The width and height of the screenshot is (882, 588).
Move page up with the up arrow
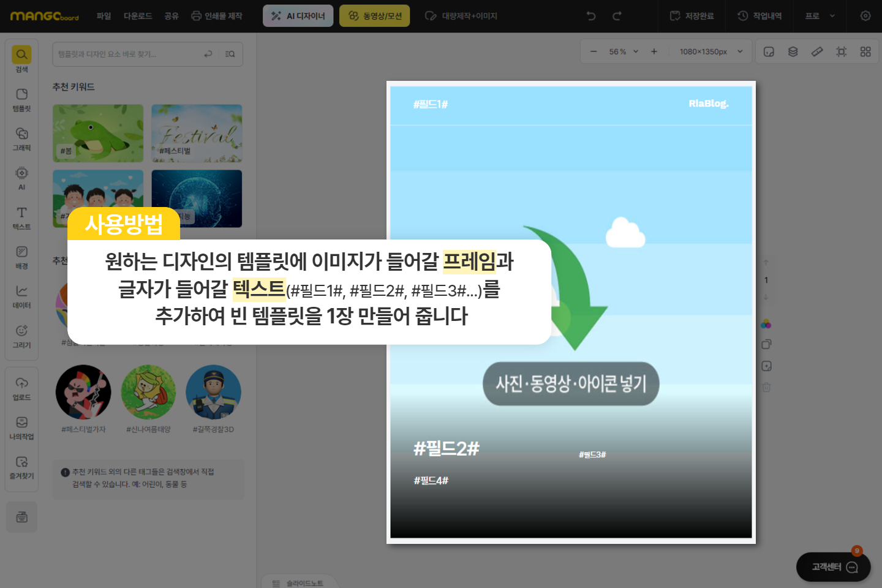coord(766,263)
